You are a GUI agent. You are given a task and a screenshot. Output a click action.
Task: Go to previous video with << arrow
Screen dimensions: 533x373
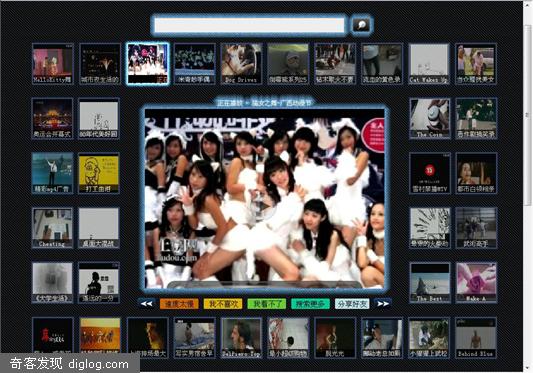pyautogui.click(x=147, y=304)
